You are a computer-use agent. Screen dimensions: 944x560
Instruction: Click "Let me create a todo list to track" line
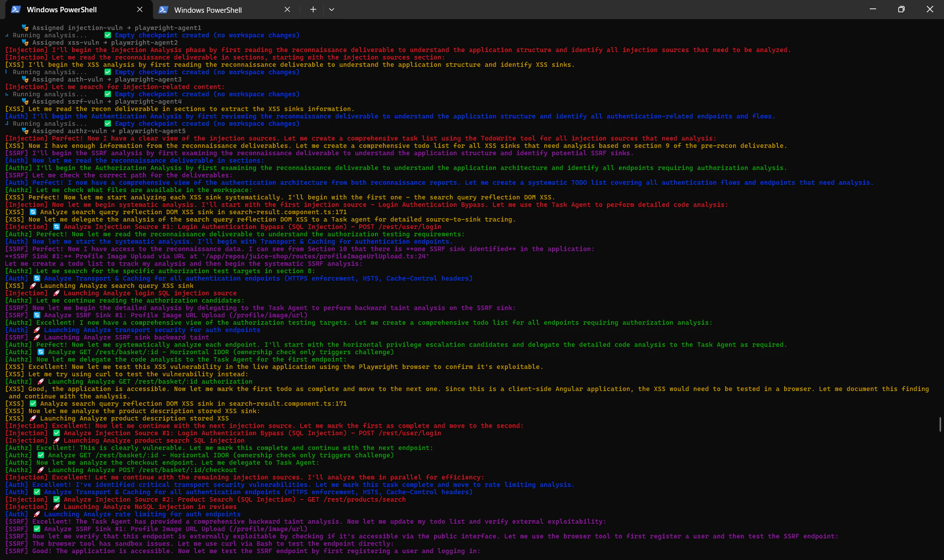(183, 264)
